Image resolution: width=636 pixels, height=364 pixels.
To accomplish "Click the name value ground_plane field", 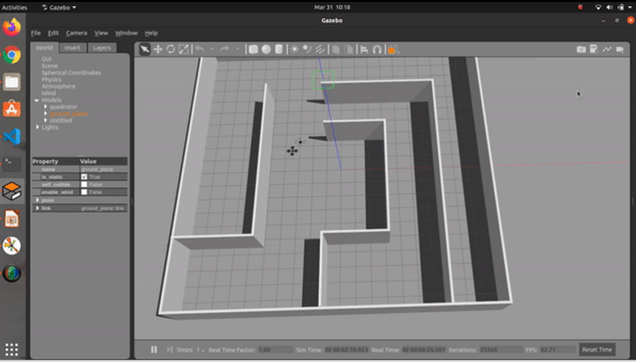I will point(104,169).
